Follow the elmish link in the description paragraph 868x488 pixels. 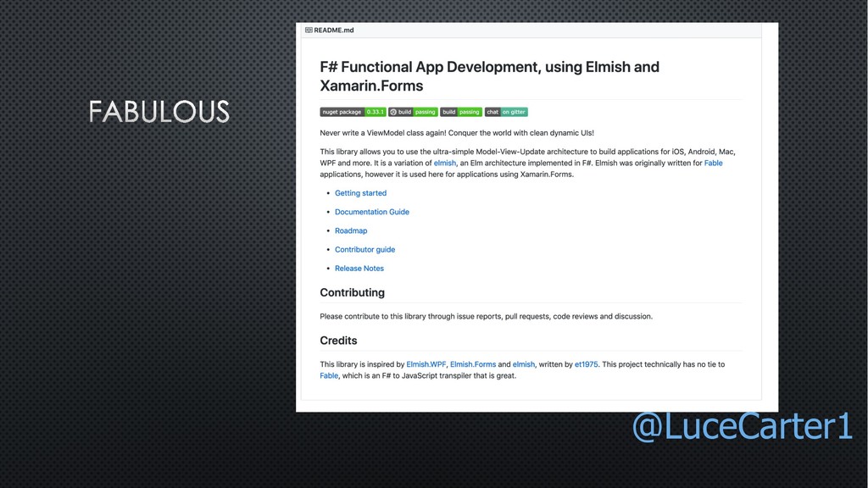(x=444, y=164)
